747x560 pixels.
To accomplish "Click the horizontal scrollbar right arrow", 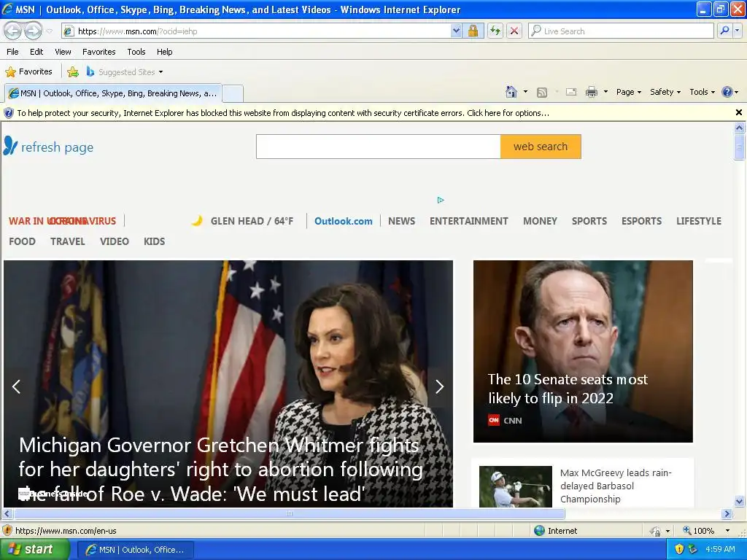I will tap(727, 514).
